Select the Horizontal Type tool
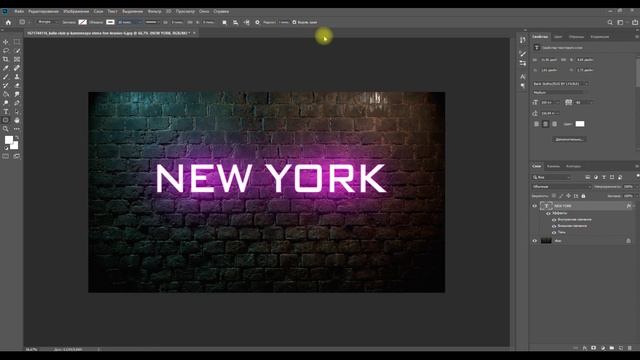The height and width of the screenshot is (360, 640). (x=6, y=111)
